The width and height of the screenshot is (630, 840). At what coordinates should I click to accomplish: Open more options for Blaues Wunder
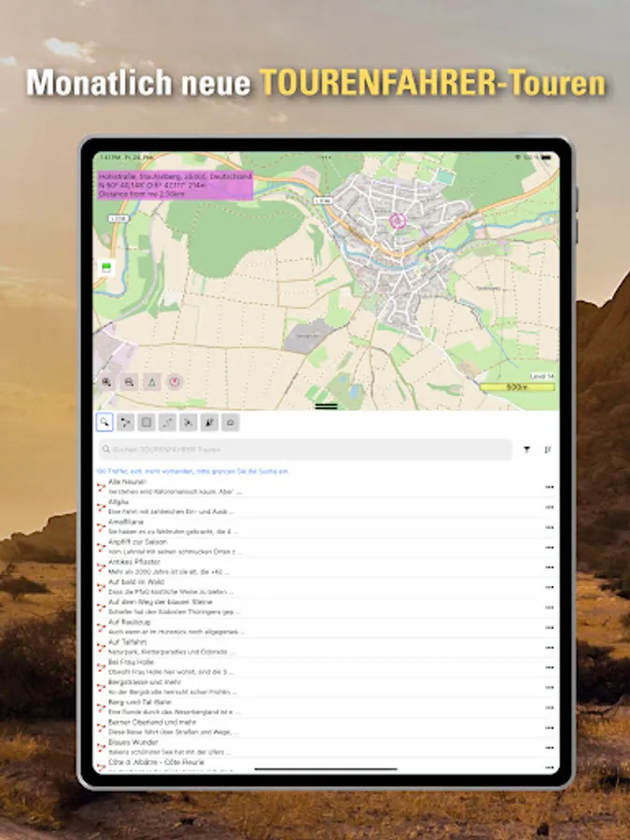pyautogui.click(x=549, y=748)
